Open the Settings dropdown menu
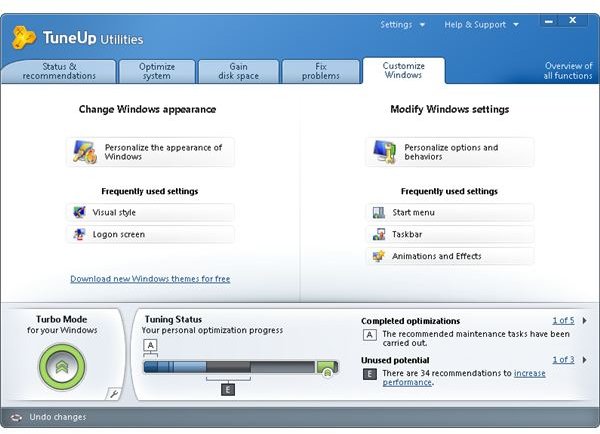The height and width of the screenshot is (434, 600). pos(402,24)
